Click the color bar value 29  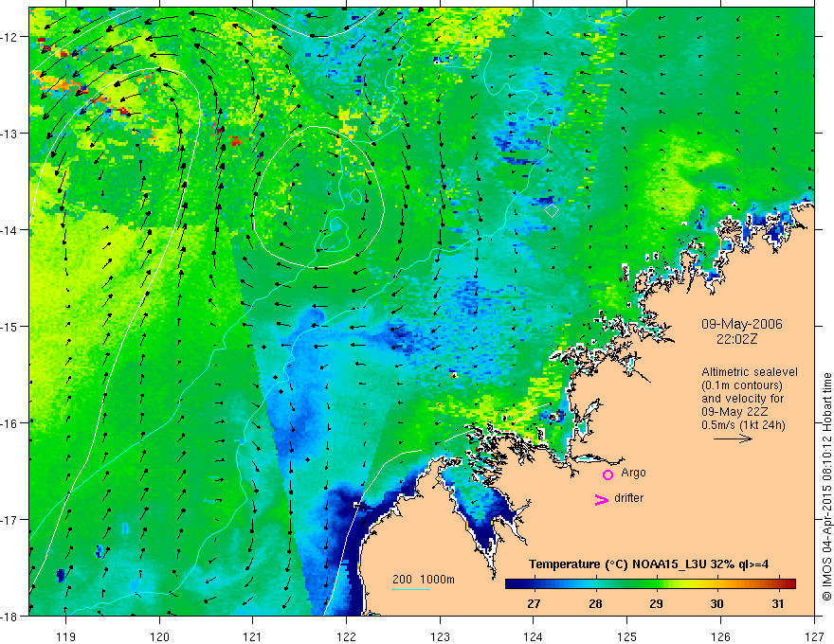point(656,603)
